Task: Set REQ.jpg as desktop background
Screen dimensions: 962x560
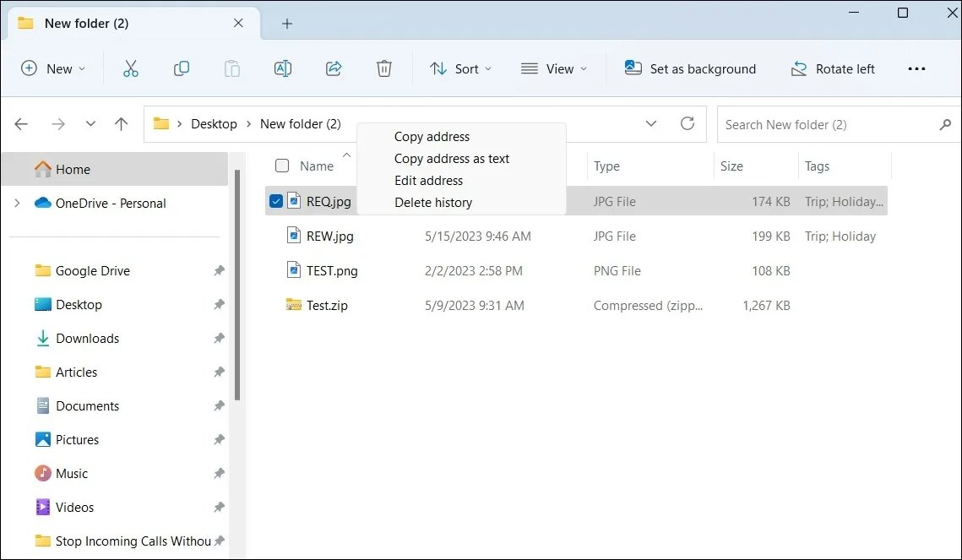Action: 690,68
